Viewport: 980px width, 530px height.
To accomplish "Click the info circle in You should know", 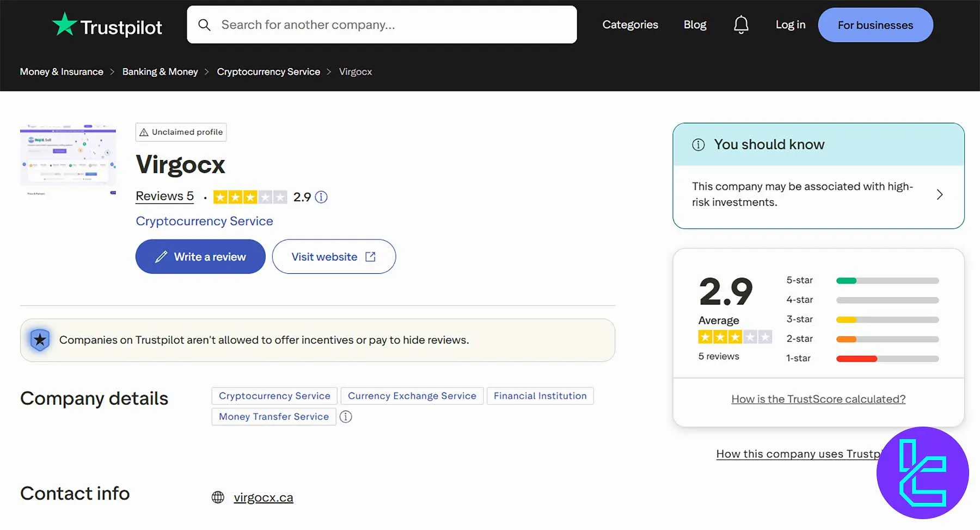I will pos(699,145).
